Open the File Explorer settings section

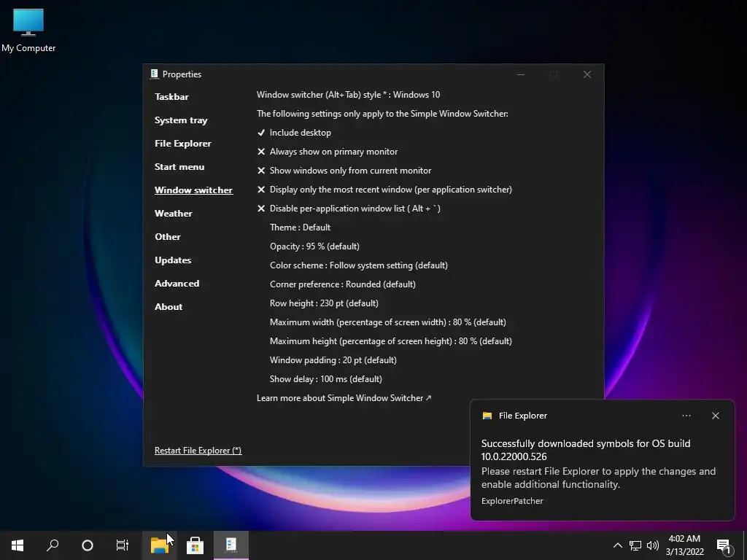(183, 144)
